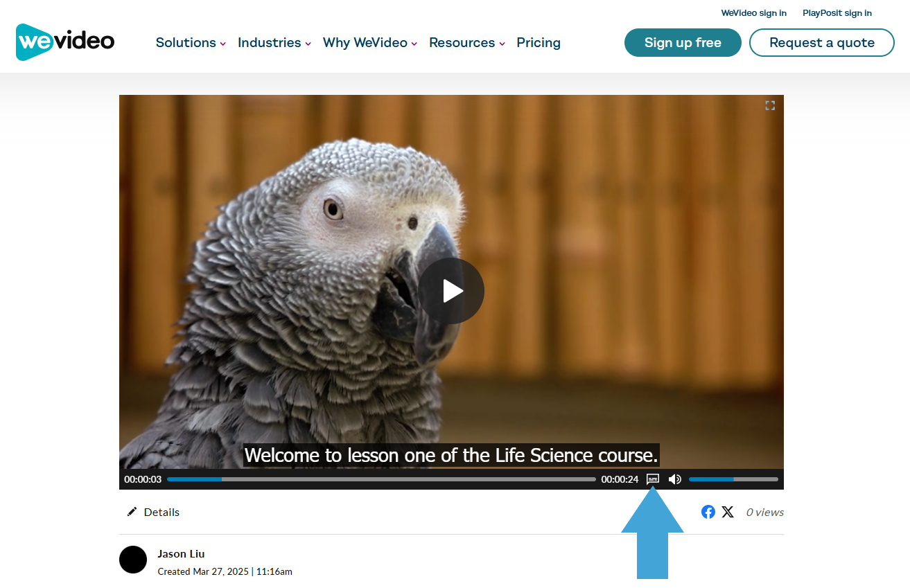Image resolution: width=910 pixels, height=588 pixels.
Task: Open WeVideo sign in link
Action: (x=753, y=13)
